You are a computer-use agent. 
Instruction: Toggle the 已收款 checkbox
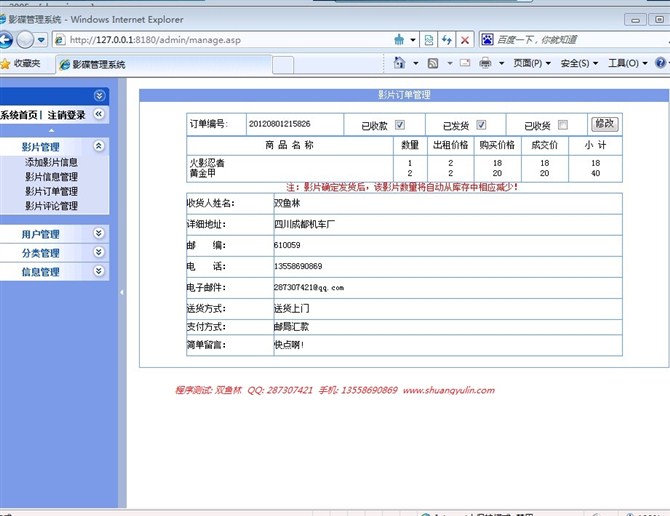tap(400, 125)
